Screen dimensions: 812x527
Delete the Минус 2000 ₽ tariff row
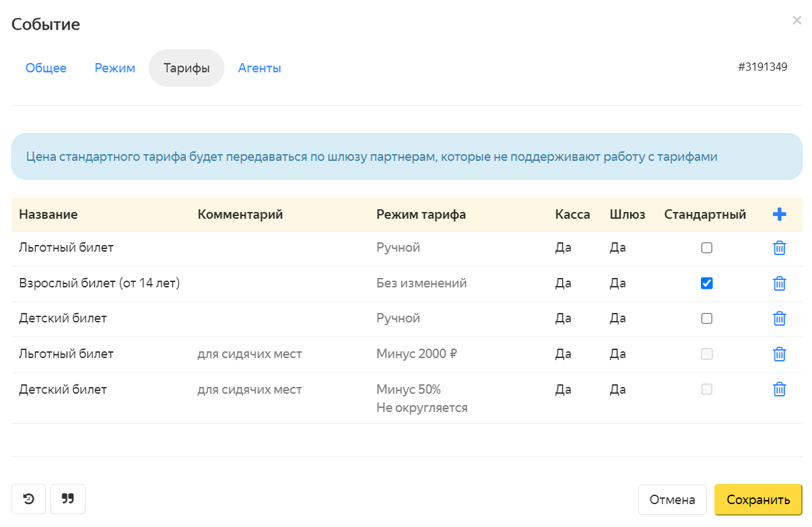[779, 354]
